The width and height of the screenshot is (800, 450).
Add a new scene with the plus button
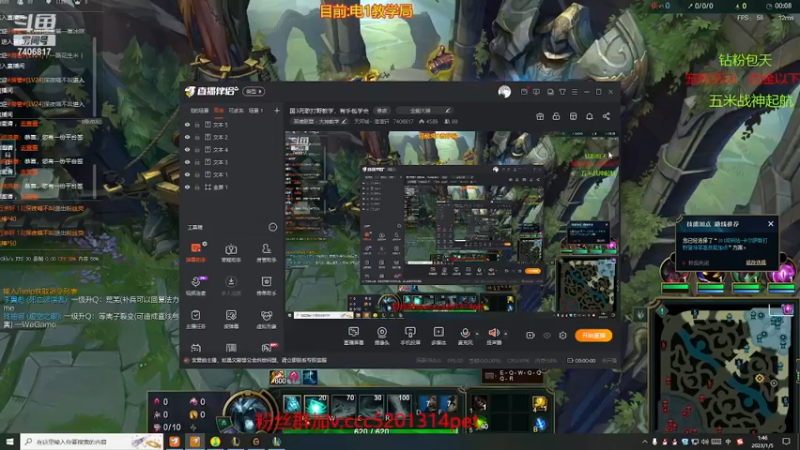(277, 110)
